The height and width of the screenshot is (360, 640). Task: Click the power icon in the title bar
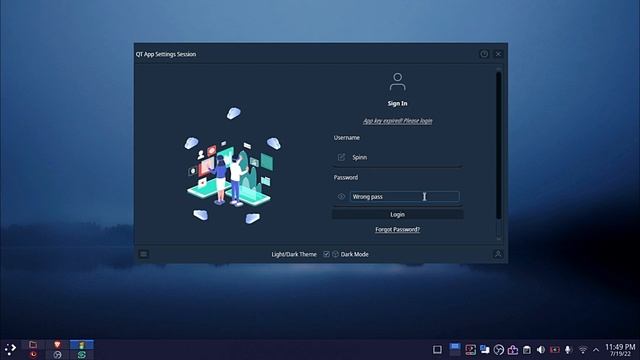[x=484, y=54]
